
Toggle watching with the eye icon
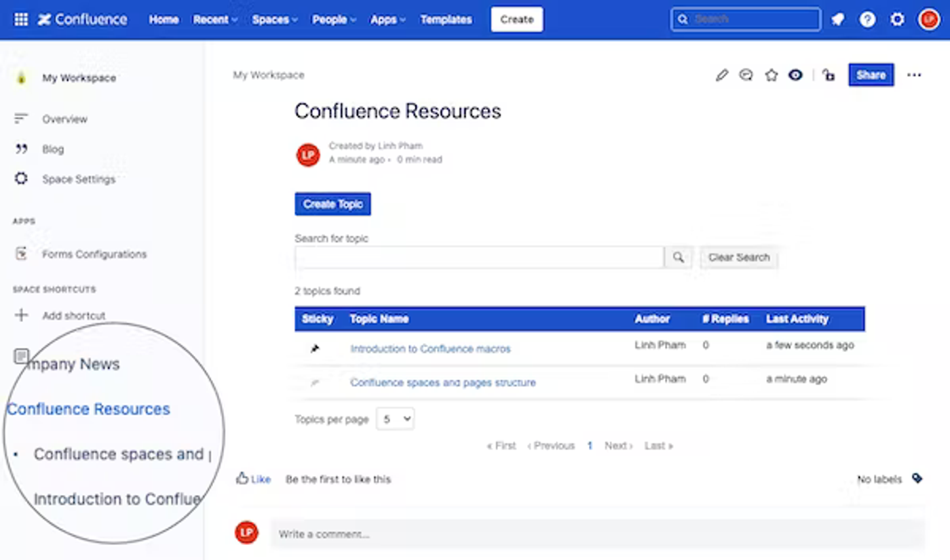(x=796, y=75)
